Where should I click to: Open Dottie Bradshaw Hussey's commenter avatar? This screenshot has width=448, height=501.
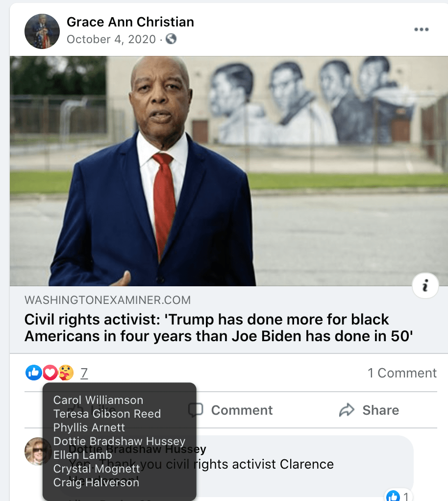pos(38,451)
